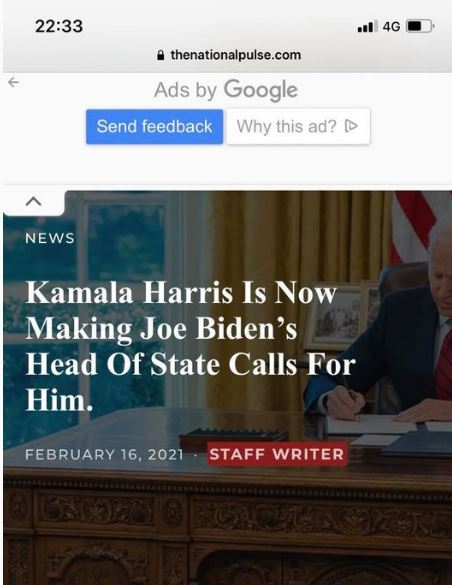Screen dimensions: 452x585
Task: Open the Kamala Harris article headline
Action: pyautogui.click(x=190, y=347)
